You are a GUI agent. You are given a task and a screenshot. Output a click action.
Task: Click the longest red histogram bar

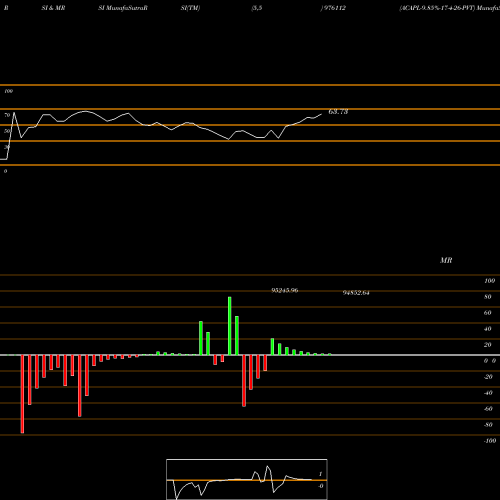pyautogui.click(x=22, y=394)
